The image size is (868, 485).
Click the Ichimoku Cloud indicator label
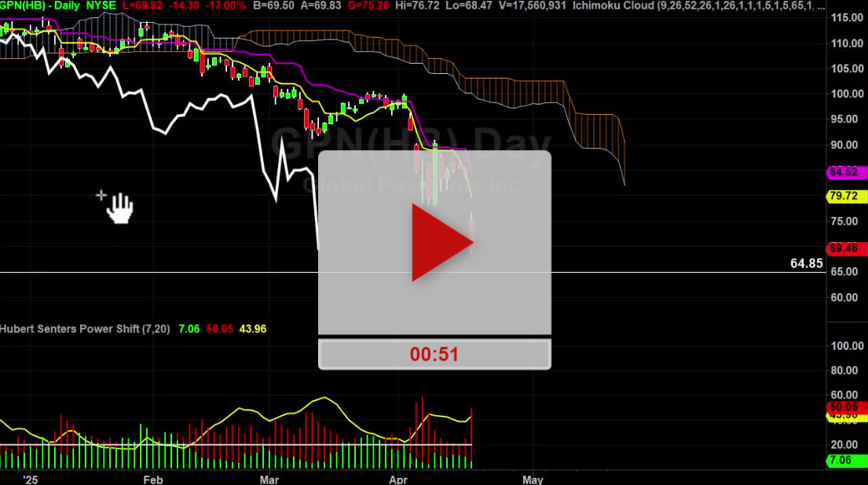pos(613,6)
